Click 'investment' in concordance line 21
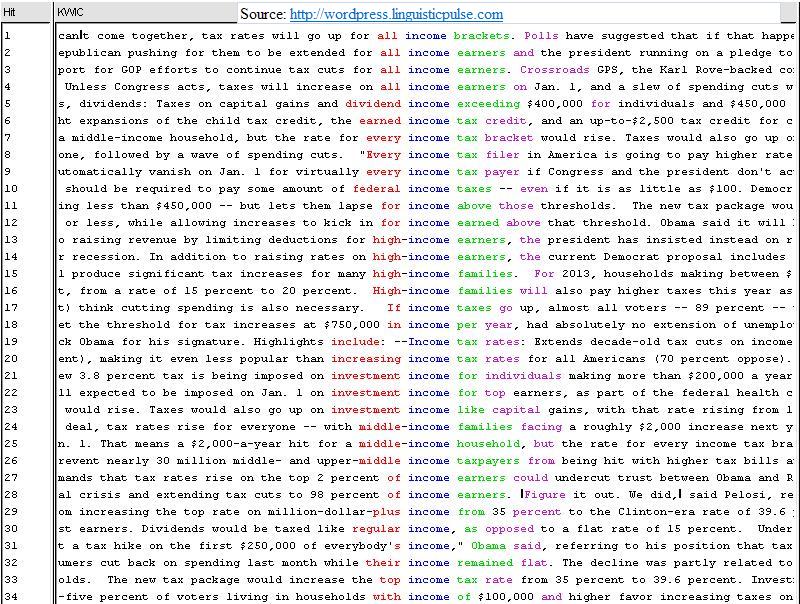 point(365,375)
